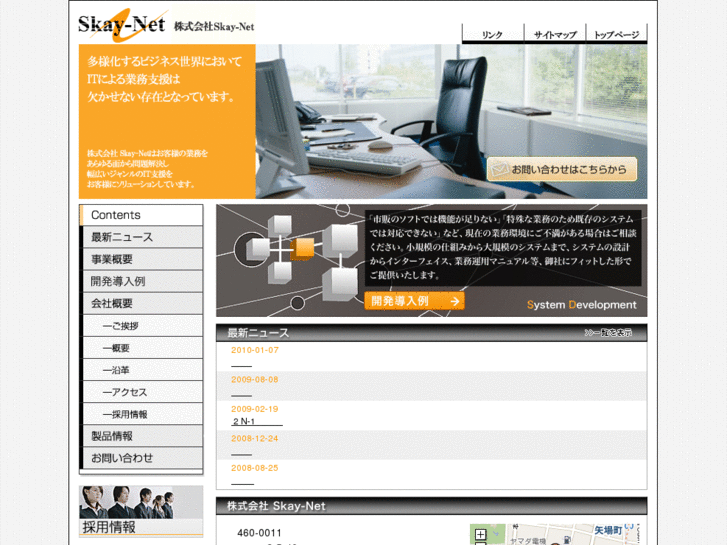Click the お問い合わせはこちらから button
727x545 pixels.
click(562, 169)
